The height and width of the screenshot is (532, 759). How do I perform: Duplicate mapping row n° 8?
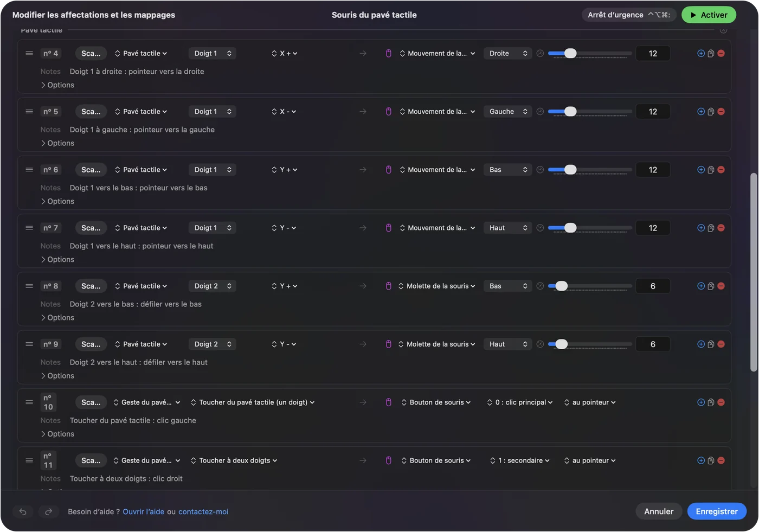(x=711, y=286)
